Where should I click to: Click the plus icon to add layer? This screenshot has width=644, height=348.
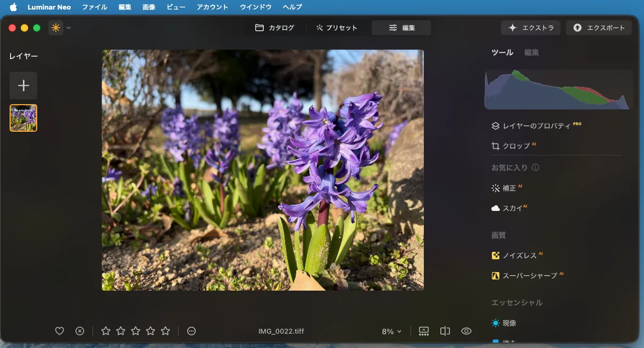[x=23, y=86]
